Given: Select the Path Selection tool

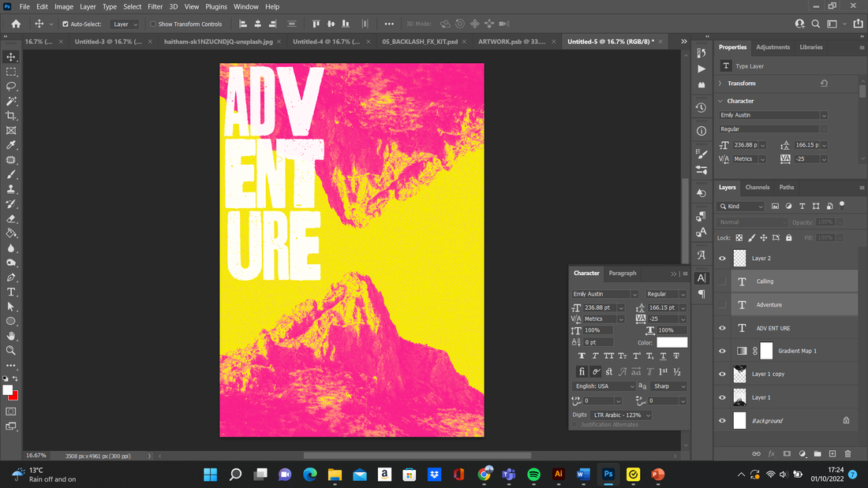Looking at the screenshot, I should (x=11, y=307).
